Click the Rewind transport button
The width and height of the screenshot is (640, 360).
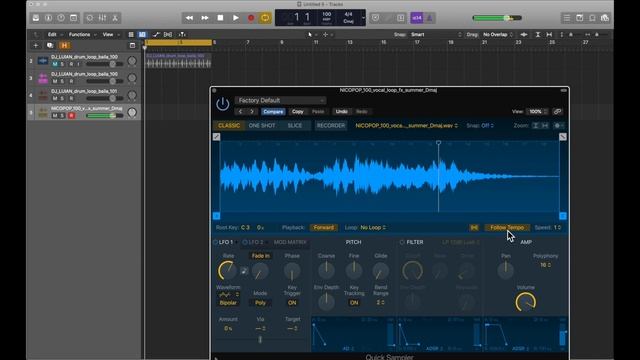189,18
